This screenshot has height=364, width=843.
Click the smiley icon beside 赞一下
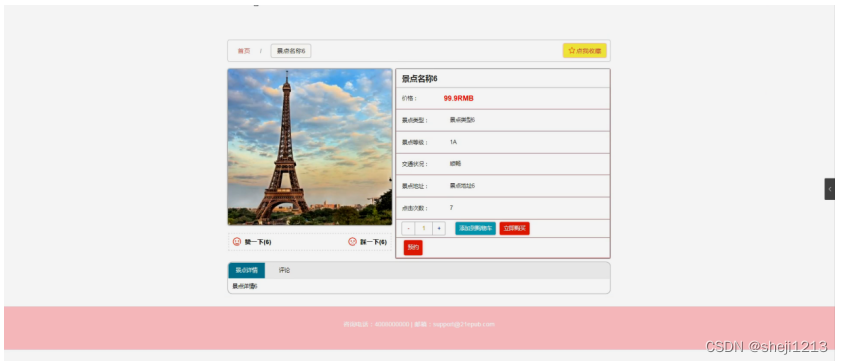[x=237, y=242]
